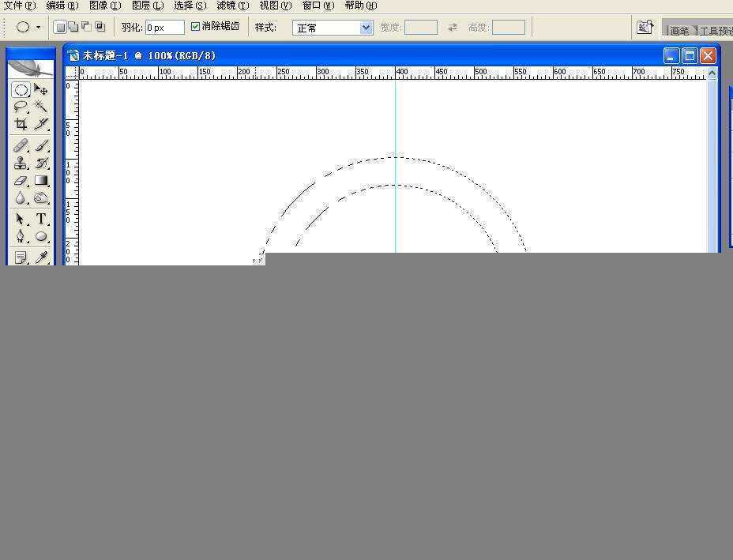The width and height of the screenshot is (733, 560).
Task: Pick the Eyedropper tool
Action: coord(40,257)
